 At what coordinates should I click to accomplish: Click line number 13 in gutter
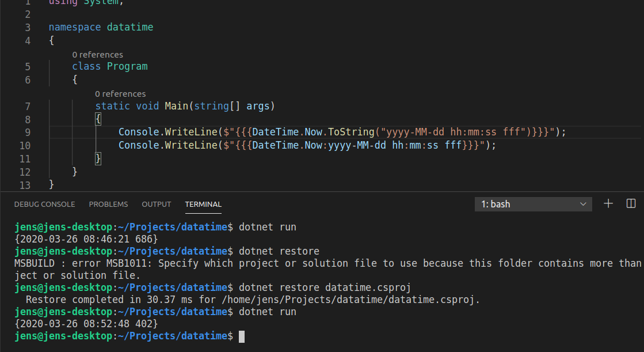point(25,185)
